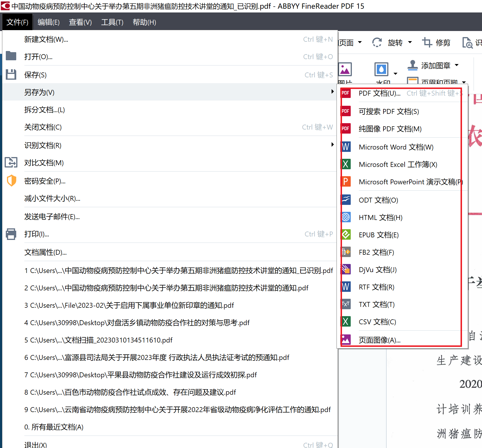Save as Microsoft Excel 工作簿(X)

click(402, 164)
